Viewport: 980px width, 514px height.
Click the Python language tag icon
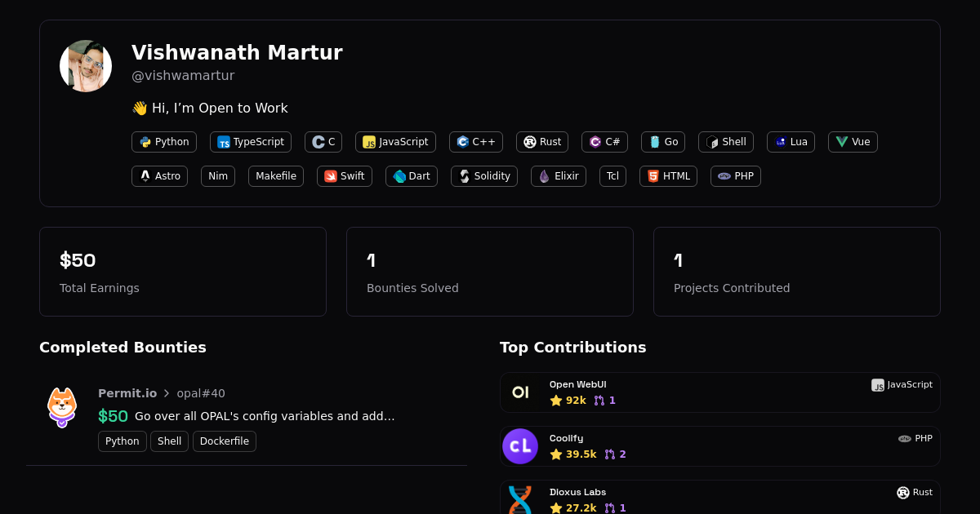145,142
